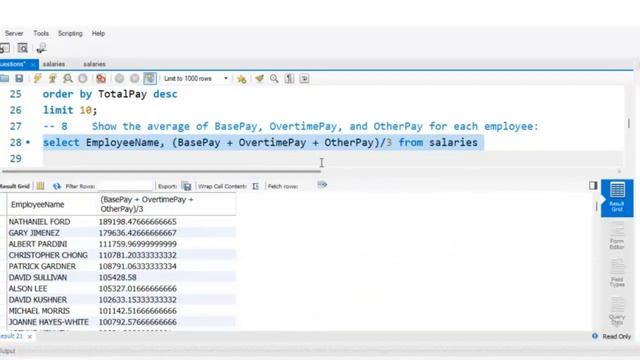Toggle Wrap Cell Content icon
Image resolution: width=640 pixels, height=360 pixels.
coord(256,186)
